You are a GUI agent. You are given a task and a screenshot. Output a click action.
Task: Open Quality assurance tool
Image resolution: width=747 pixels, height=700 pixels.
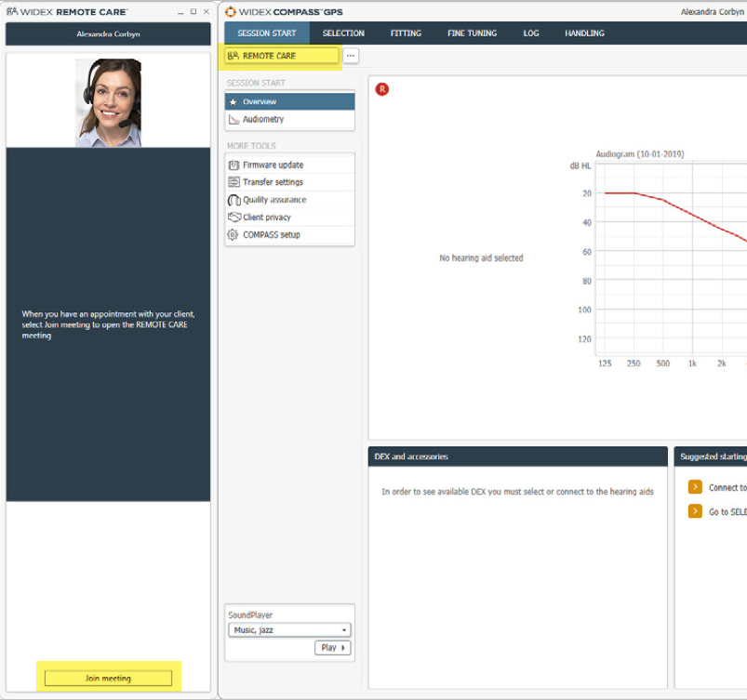tap(289, 200)
